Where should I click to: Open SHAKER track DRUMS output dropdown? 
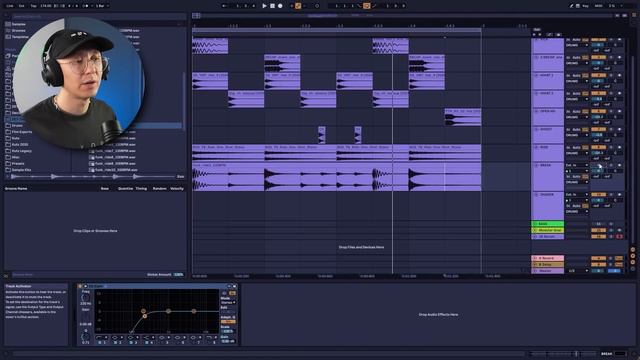coord(577,212)
